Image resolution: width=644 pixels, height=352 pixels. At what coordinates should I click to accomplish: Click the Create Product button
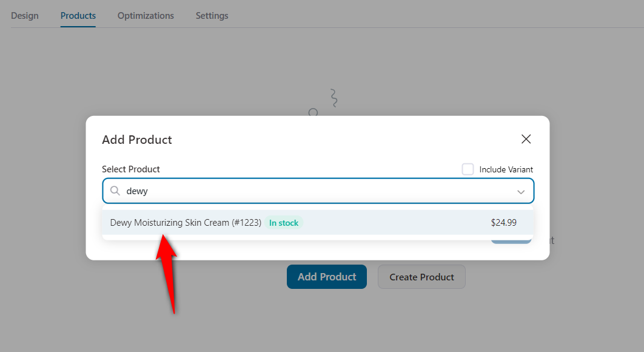point(422,277)
